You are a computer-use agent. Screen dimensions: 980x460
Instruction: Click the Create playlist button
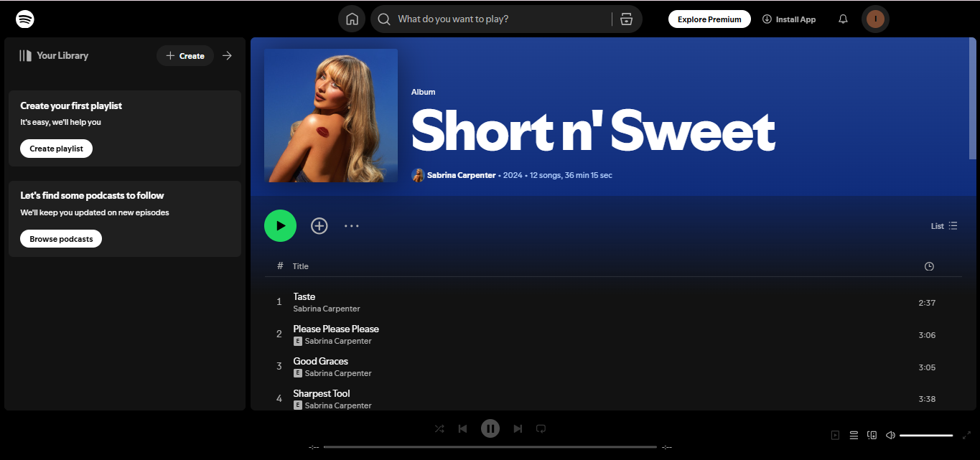(x=56, y=149)
